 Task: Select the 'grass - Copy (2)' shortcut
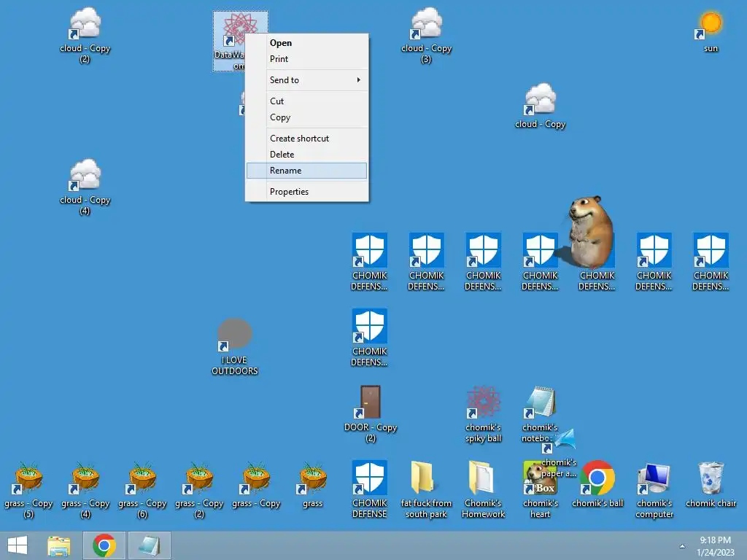pyautogui.click(x=199, y=489)
